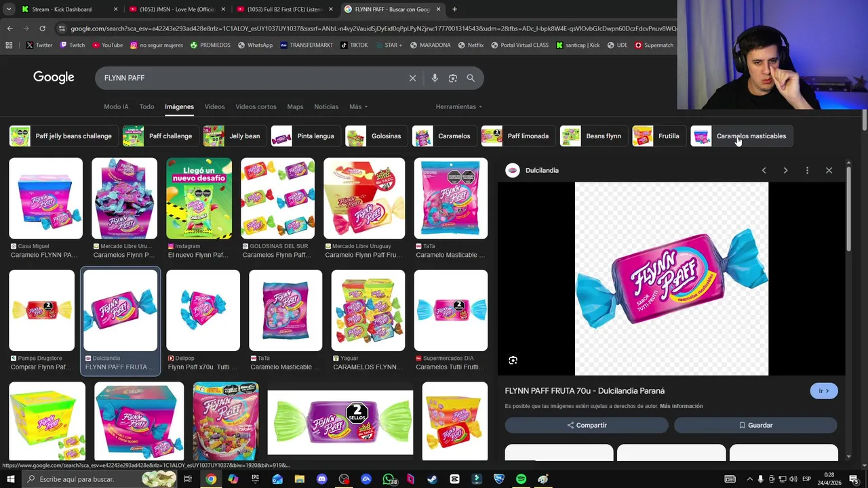The height and width of the screenshot is (488, 868).
Task: Open the Instagram nuevo desafío thumbnail
Action: 199,199
